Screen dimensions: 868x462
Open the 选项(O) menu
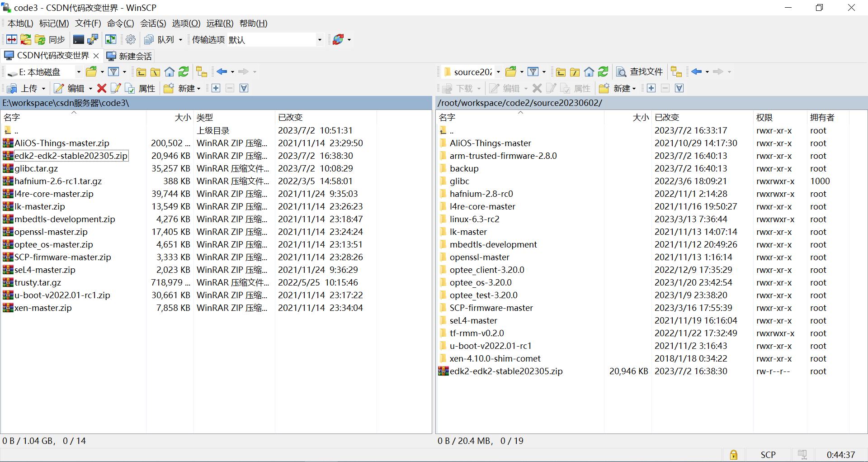[186, 24]
